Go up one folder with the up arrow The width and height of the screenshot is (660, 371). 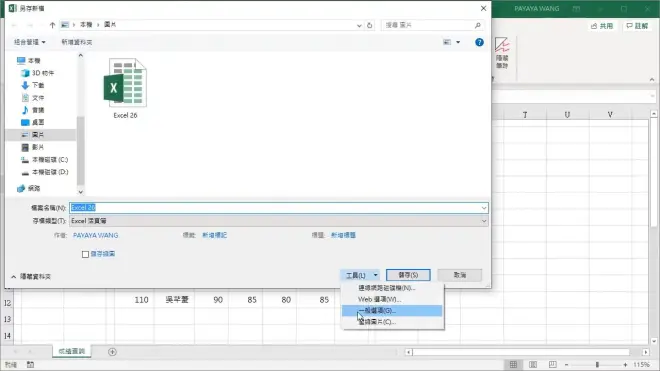click(x=52, y=25)
